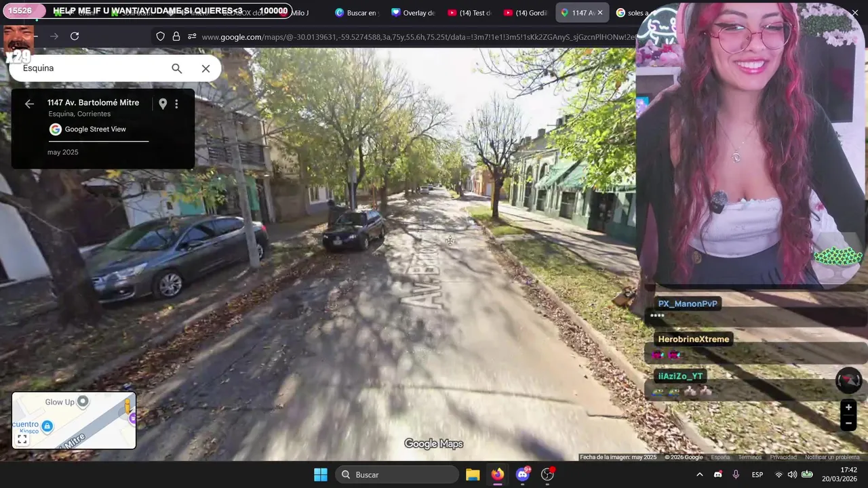Click the Términos link at the bottom
This screenshot has height=488, width=868.
click(x=749, y=457)
